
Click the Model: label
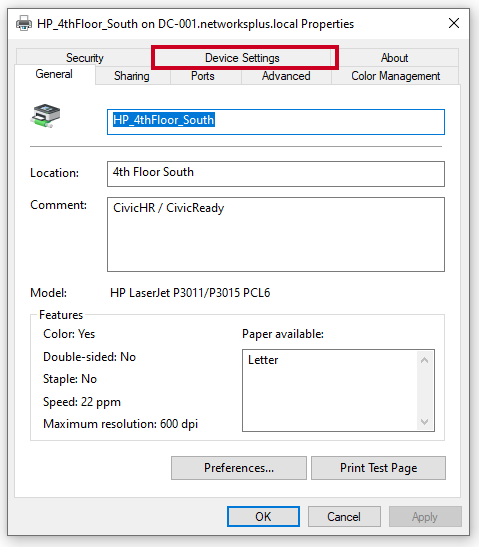click(x=48, y=293)
